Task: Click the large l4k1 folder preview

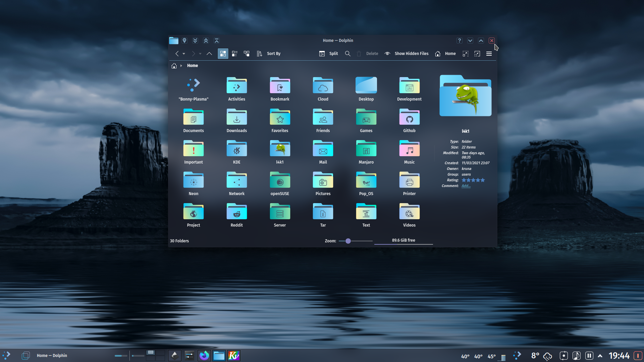Action: [466, 96]
